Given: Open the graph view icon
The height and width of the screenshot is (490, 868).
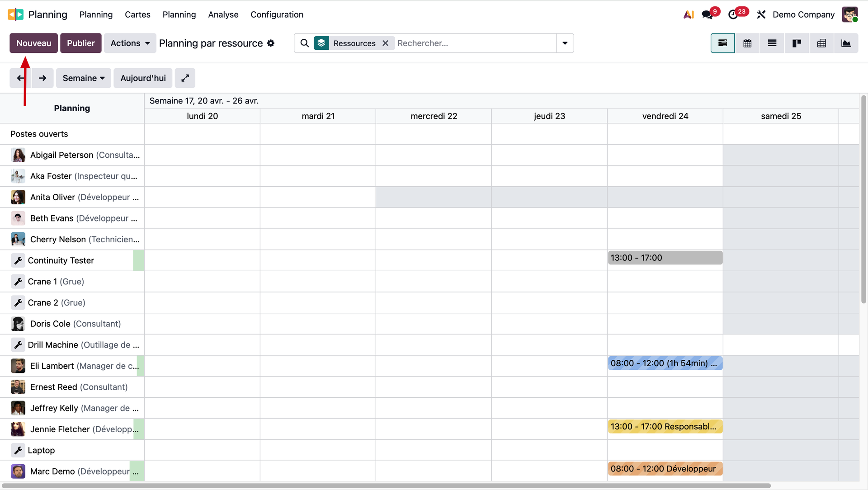Looking at the screenshot, I should 846,43.
